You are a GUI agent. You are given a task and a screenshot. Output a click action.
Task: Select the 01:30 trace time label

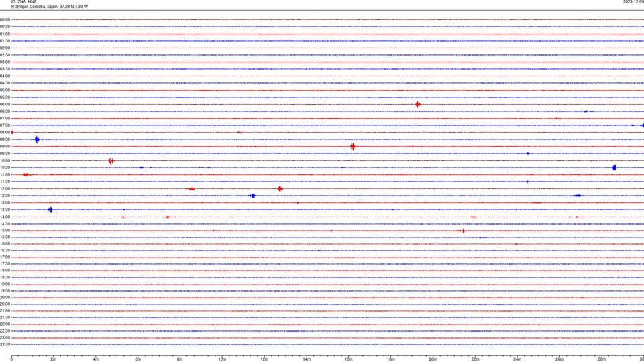(5, 41)
